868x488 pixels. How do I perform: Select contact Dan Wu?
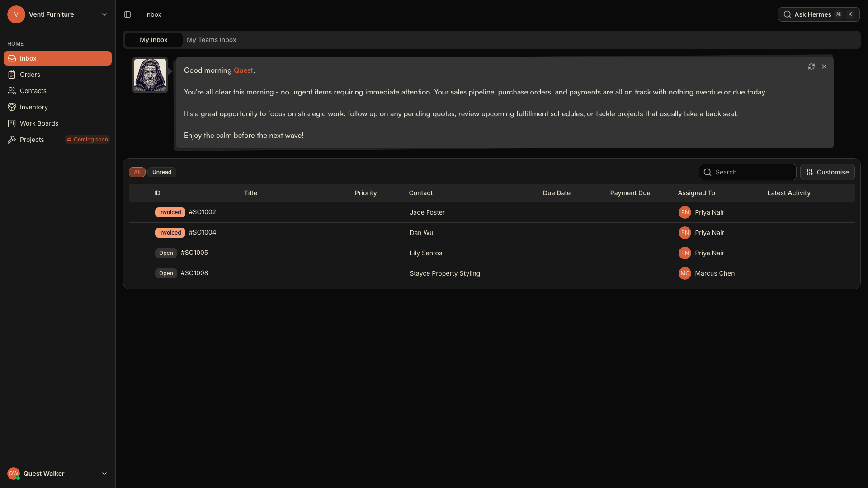pos(421,233)
